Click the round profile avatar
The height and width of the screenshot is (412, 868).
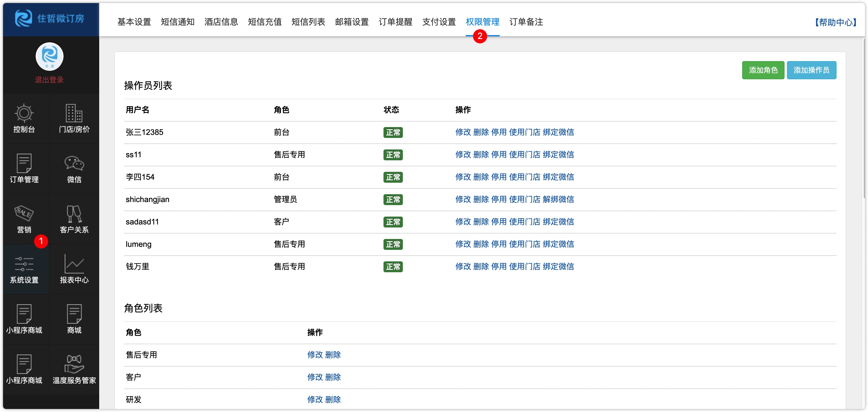(50, 56)
